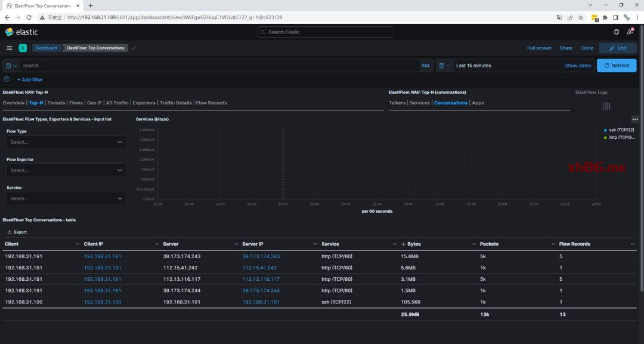Sort table by Bytes column
644x344 pixels.
coord(414,244)
